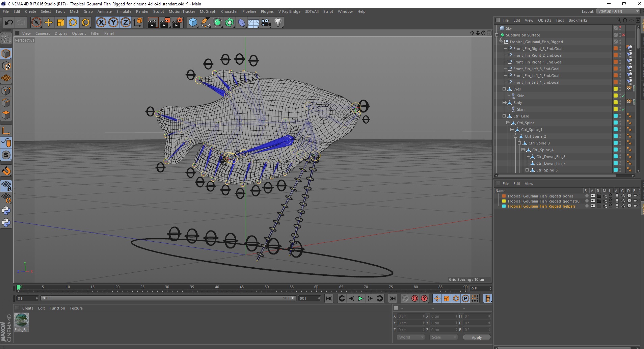Toggle X axis lock
644x349 pixels.
(x=101, y=22)
